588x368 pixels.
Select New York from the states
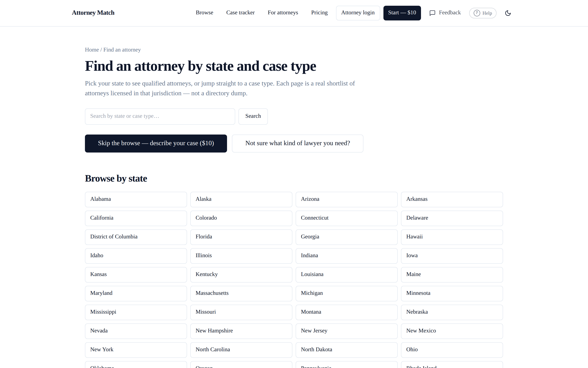point(136,350)
